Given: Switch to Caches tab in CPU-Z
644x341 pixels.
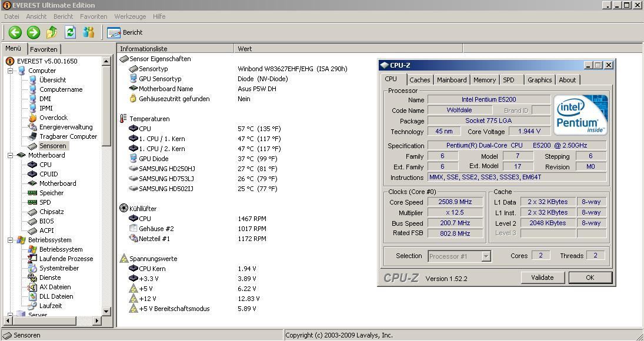Looking at the screenshot, I should [x=420, y=80].
